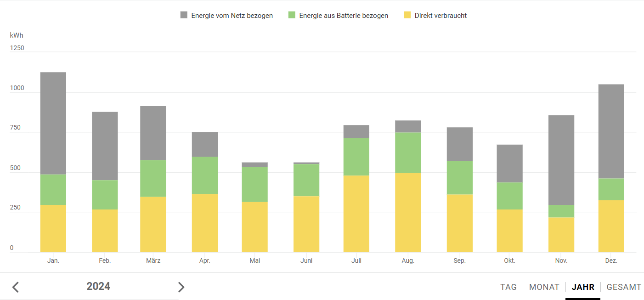Screen dimensions: 644x300
Task: Click gray grid segment of November bar
Action: coord(561,160)
